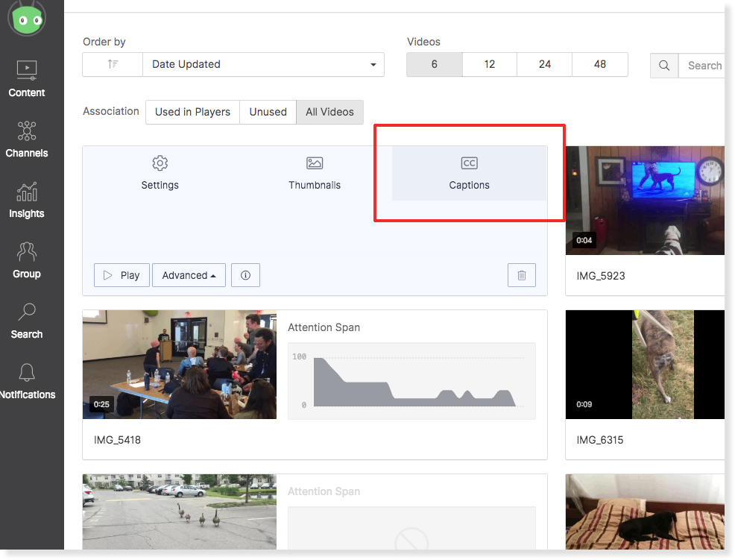Open the black dog on bed thumbnail
Image resolution: width=735 pixels, height=560 pixels.
pyautogui.click(x=645, y=512)
